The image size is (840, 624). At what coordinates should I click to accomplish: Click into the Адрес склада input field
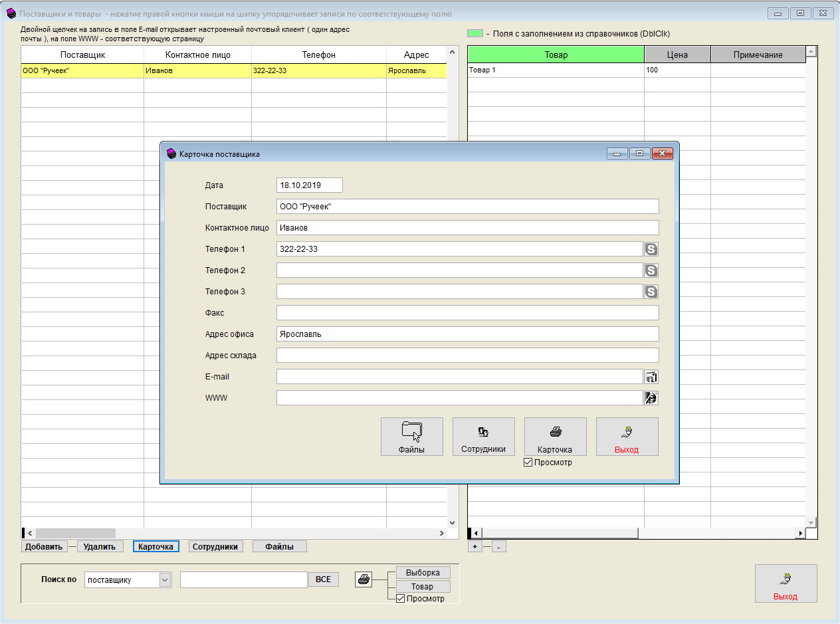(x=467, y=356)
